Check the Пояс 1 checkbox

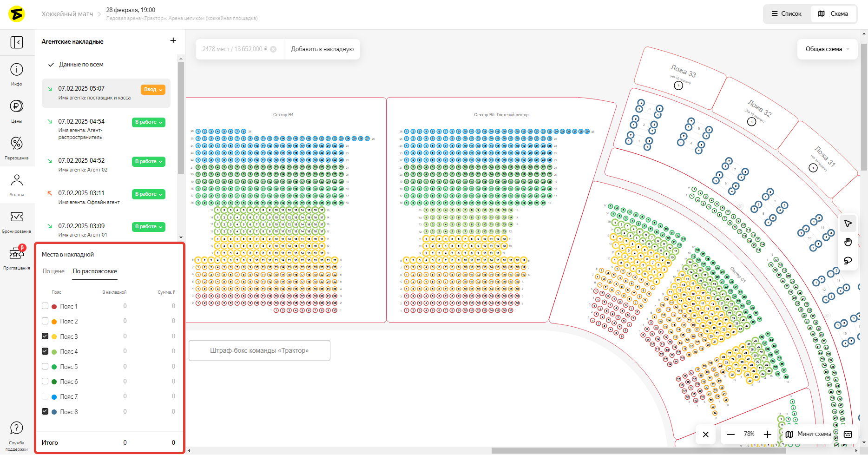(x=45, y=306)
